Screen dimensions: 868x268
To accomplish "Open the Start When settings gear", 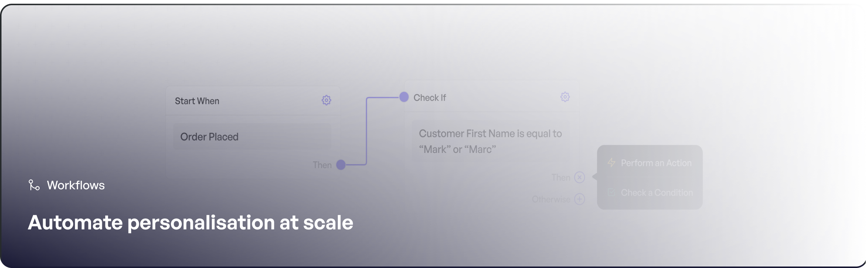I will click(326, 100).
